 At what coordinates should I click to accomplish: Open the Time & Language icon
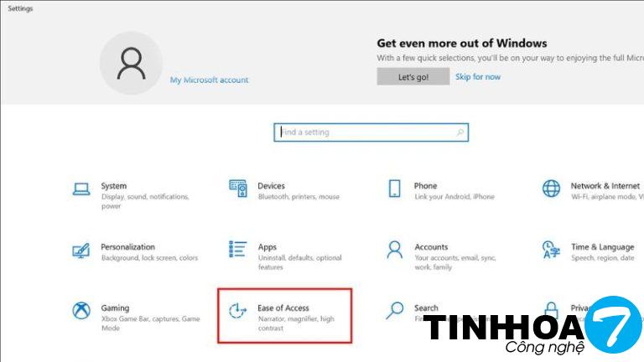pos(551,250)
